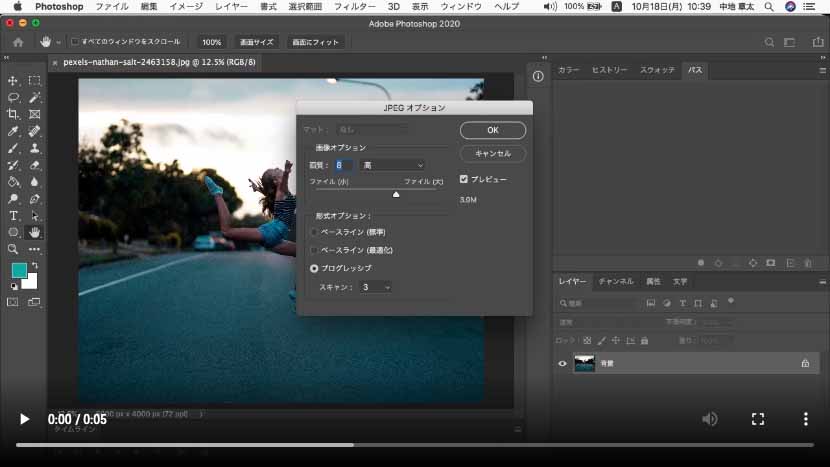Expand status bar info arrow
The width and height of the screenshot is (830, 467).
point(201,414)
